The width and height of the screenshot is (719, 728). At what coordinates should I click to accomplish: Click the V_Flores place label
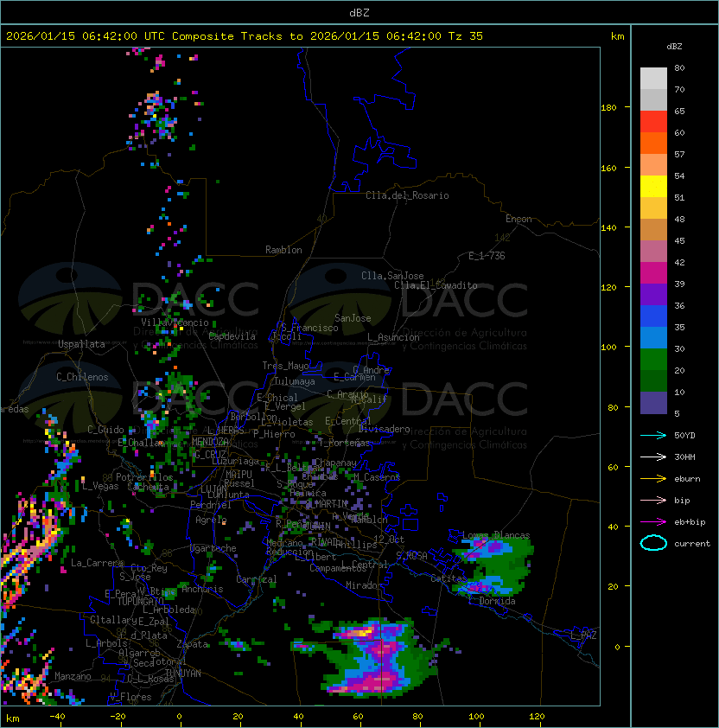click(130, 697)
